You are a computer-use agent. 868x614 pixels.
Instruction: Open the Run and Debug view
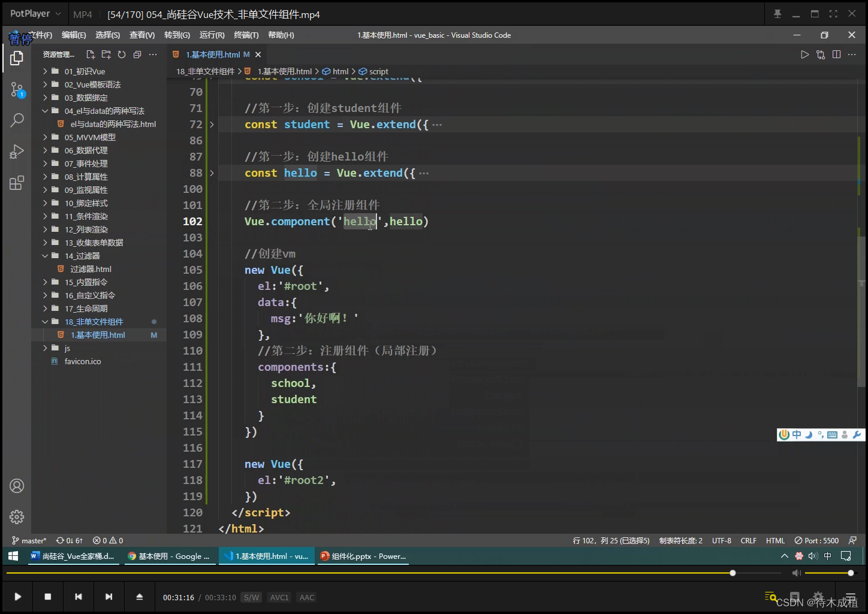17,152
